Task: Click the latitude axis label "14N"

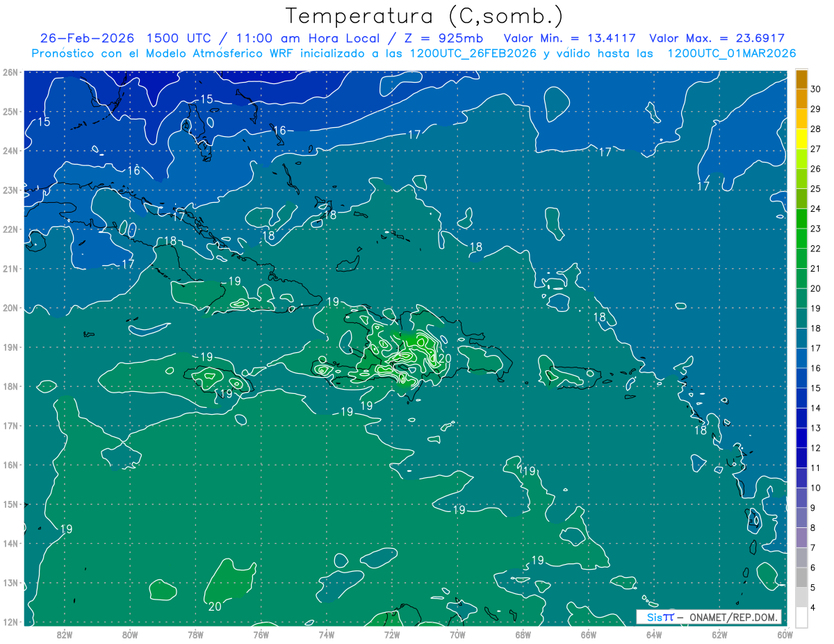Action: pos(10,543)
